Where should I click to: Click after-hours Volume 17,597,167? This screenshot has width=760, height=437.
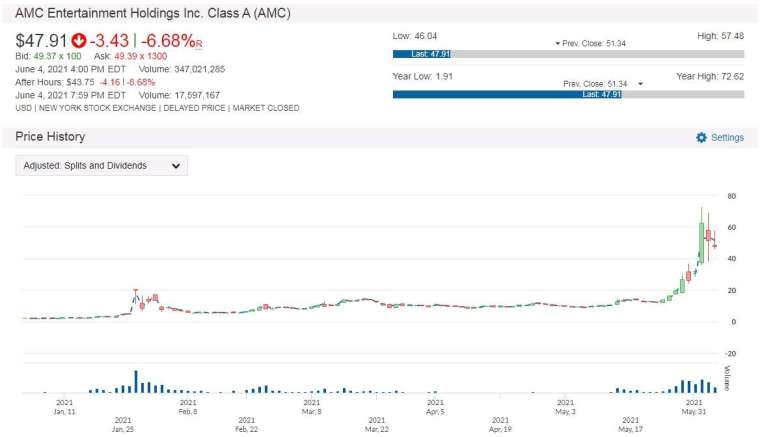click(x=179, y=95)
